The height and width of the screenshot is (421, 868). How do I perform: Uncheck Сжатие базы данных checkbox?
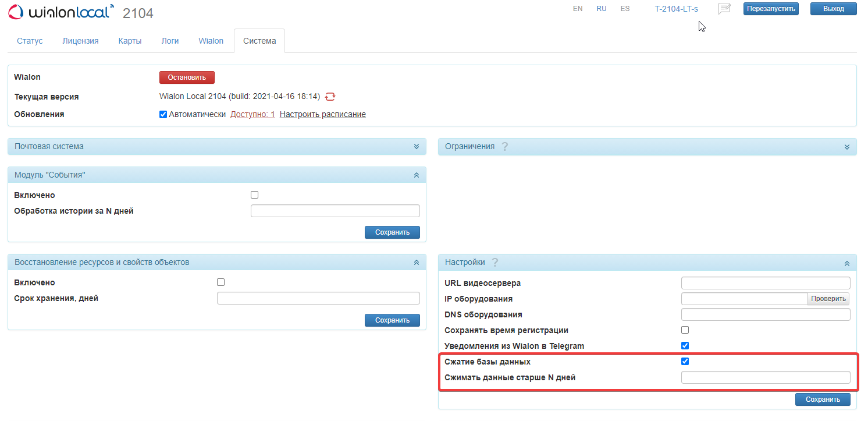(685, 362)
